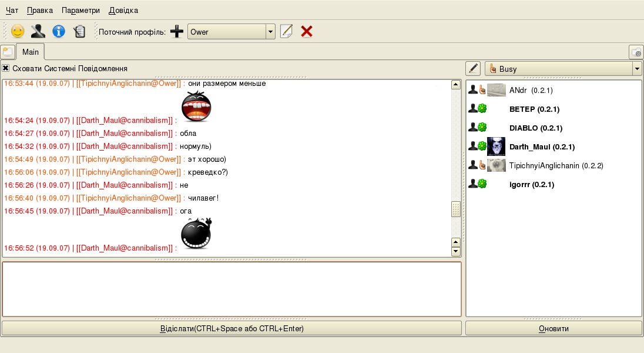This screenshot has width=644, height=353.
Task: Click the chat log scrollbar handle
Action: point(455,209)
